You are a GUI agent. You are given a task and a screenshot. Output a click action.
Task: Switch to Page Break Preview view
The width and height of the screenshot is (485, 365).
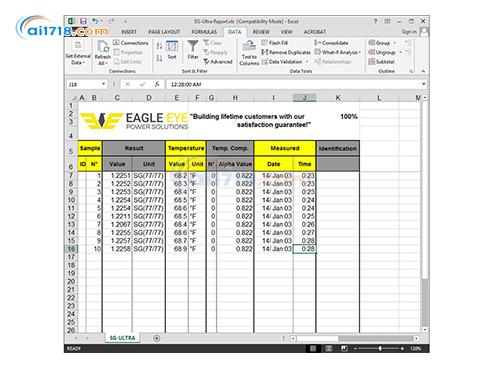[344, 348]
